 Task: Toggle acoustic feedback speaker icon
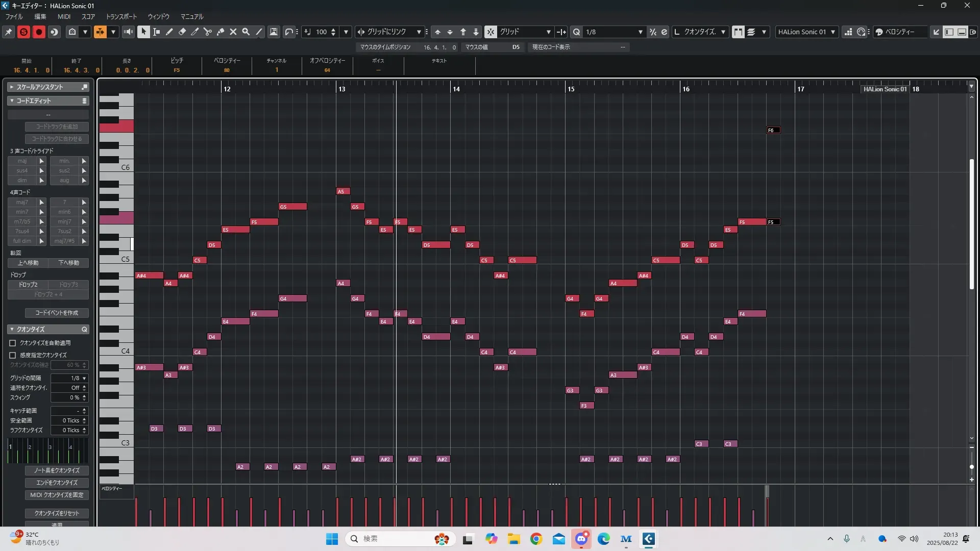pyautogui.click(x=128, y=32)
